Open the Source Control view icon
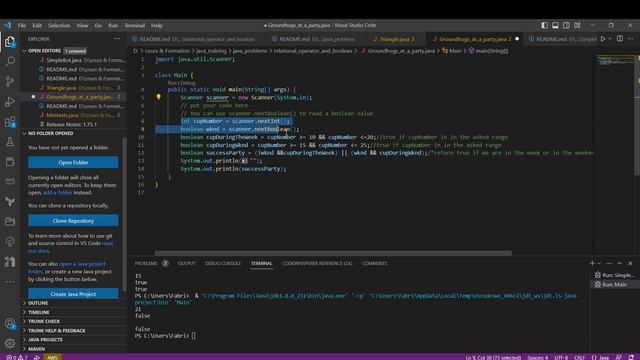Image resolution: width=640 pixels, height=360 pixels. click(x=10, y=82)
